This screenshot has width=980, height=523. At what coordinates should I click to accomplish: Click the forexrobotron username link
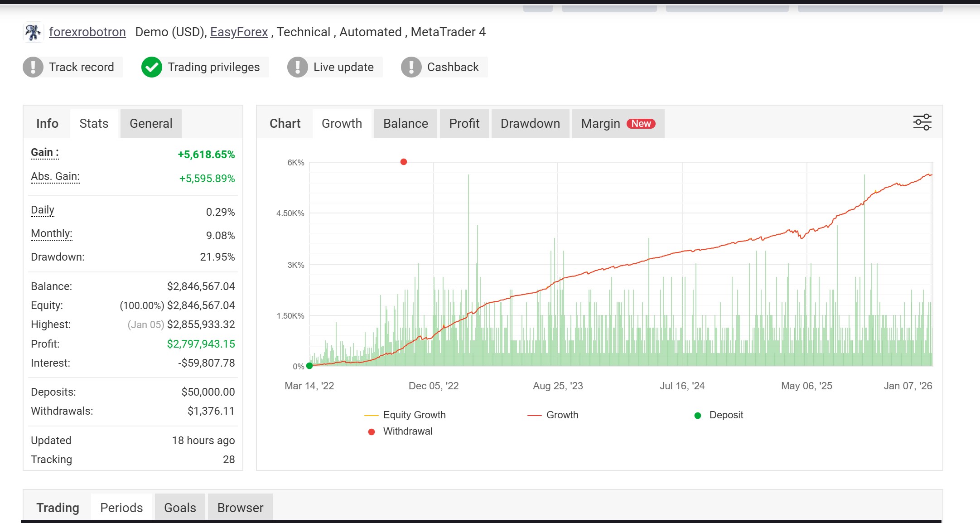(x=87, y=32)
